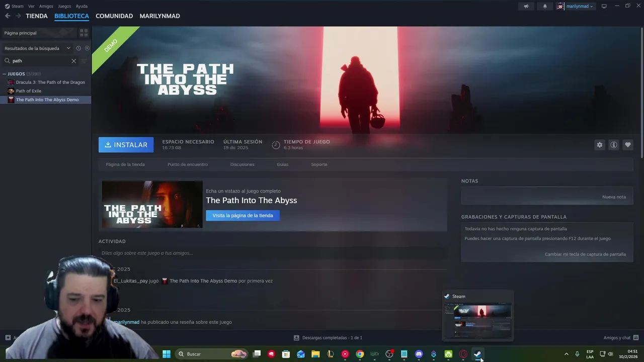
Task: Click Cambiar mi tecla de captura de pantalla
Action: 585,254
